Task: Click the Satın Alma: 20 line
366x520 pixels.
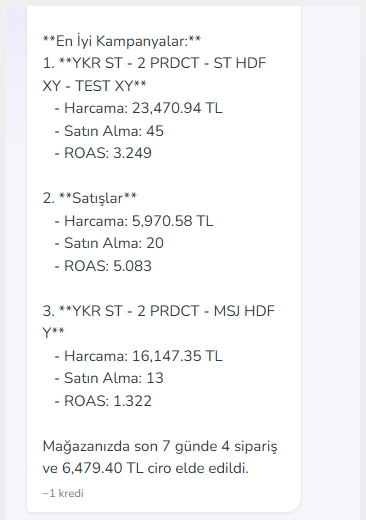Action: click(x=109, y=243)
